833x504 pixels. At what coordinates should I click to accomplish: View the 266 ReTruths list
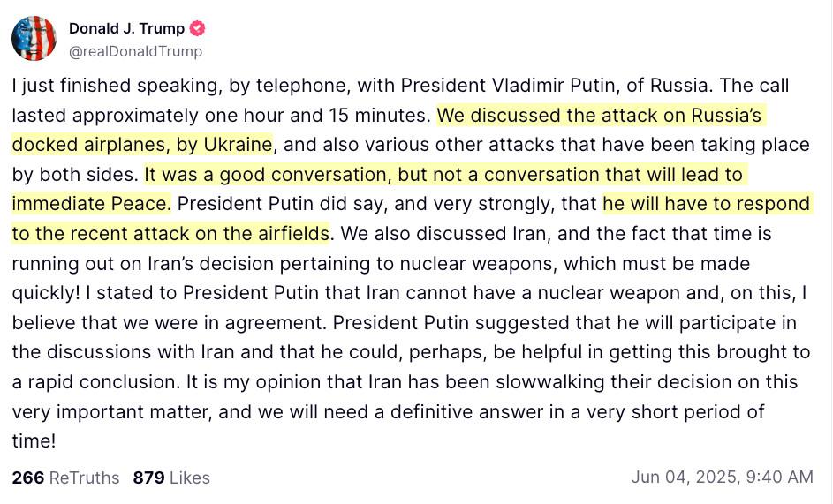point(65,478)
